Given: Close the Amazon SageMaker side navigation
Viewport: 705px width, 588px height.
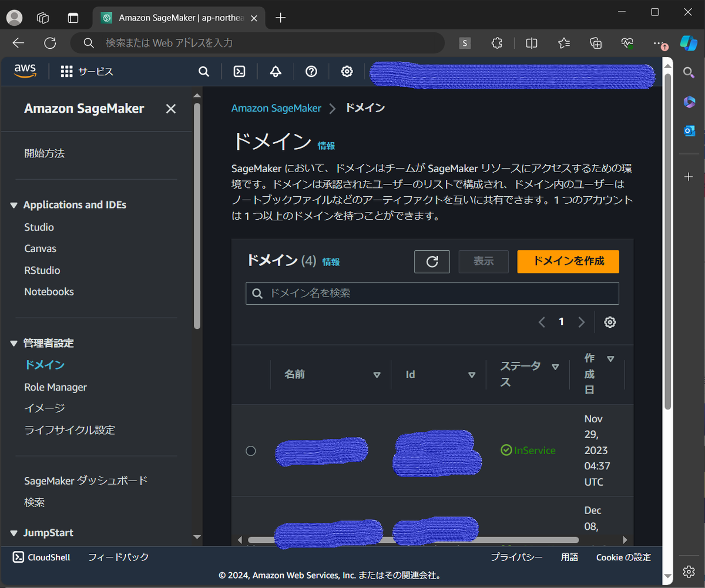Looking at the screenshot, I should click(x=171, y=109).
